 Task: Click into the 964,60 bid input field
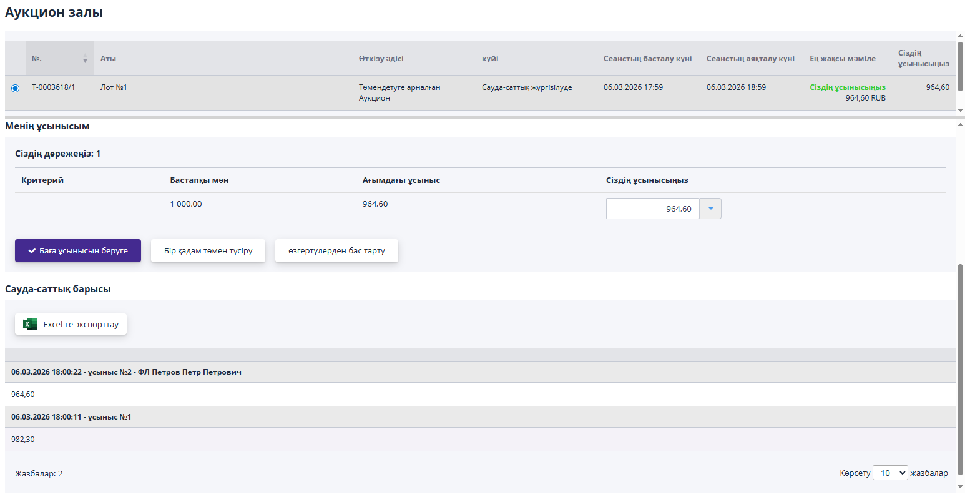coord(652,209)
